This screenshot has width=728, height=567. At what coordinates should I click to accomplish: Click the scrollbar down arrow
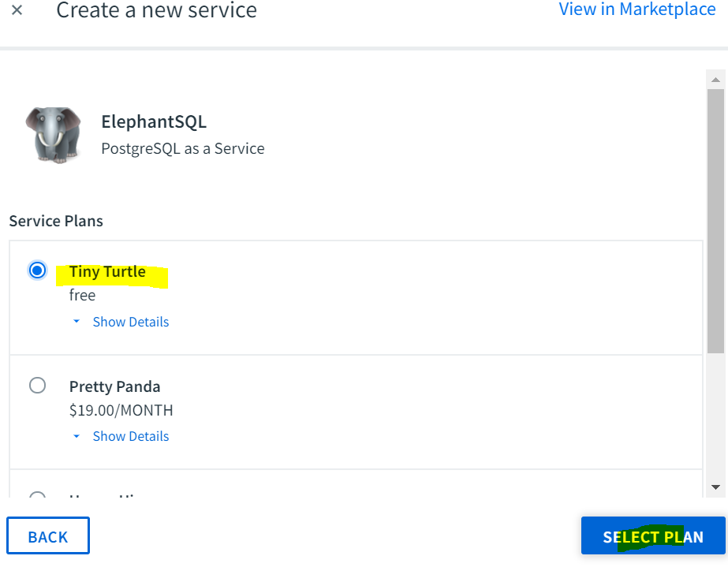pyautogui.click(x=715, y=487)
